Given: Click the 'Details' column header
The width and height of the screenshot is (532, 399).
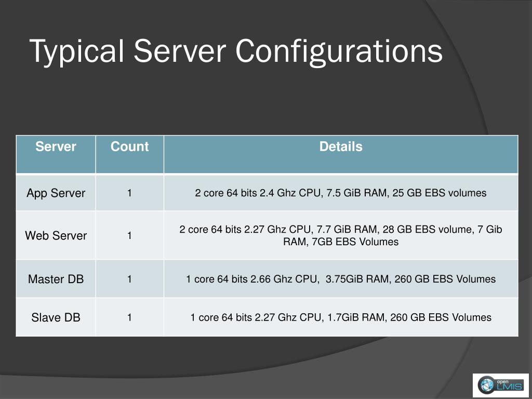Looking at the screenshot, I should click(x=341, y=154).
